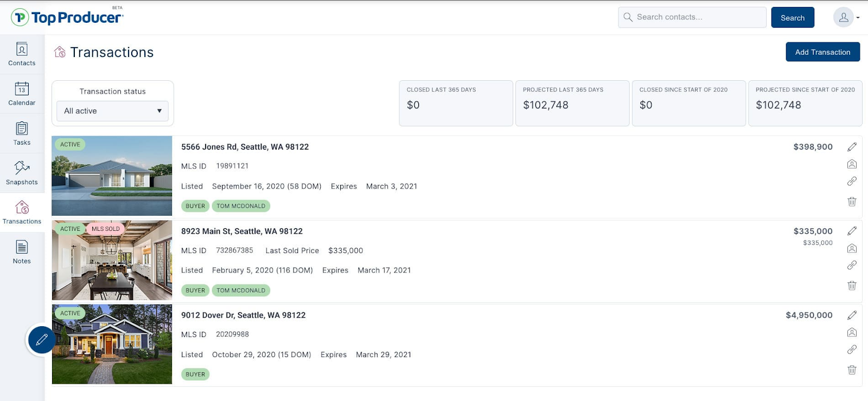The height and width of the screenshot is (401, 868).
Task: Delete the 8923 Main St transaction
Action: click(852, 286)
